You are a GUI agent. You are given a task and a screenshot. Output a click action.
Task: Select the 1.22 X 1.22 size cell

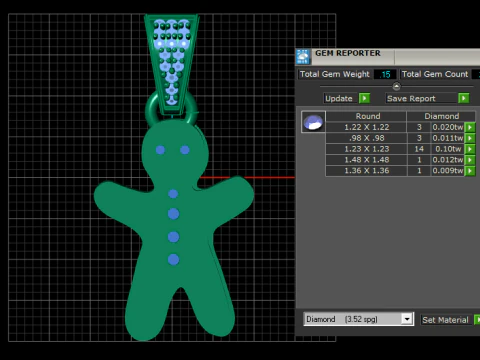click(x=366, y=127)
